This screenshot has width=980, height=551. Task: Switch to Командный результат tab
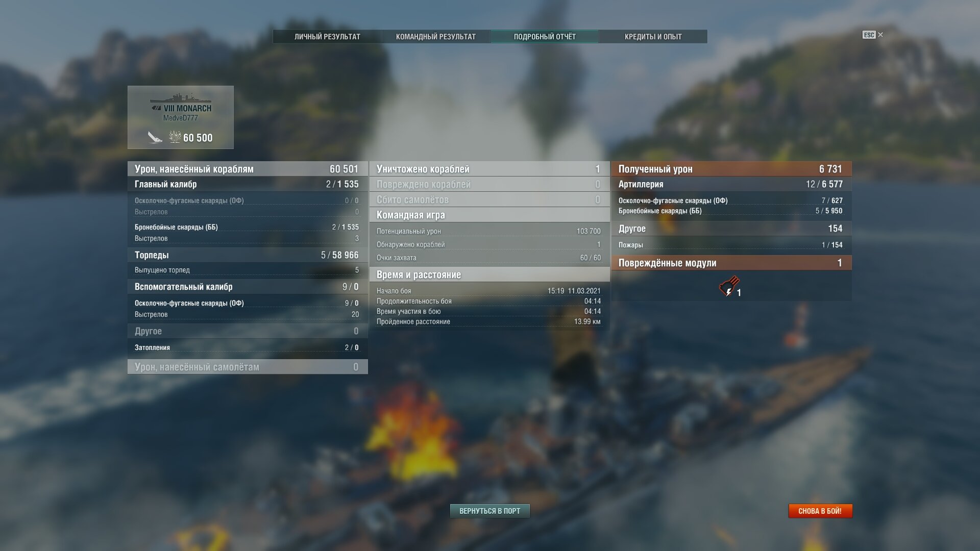[x=436, y=37]
